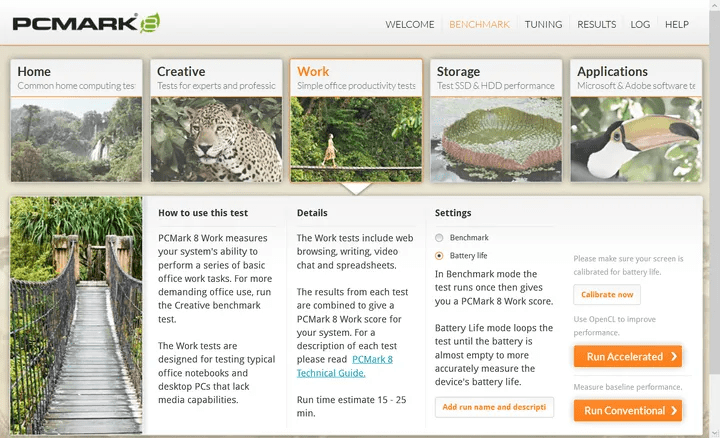Open the Help menu item
The width and height of the screenshot is (720, 438).
(x=677, y=24)
